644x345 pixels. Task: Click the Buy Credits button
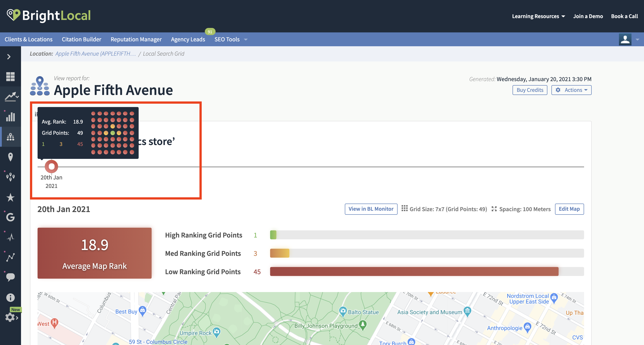tap(530, 90)
